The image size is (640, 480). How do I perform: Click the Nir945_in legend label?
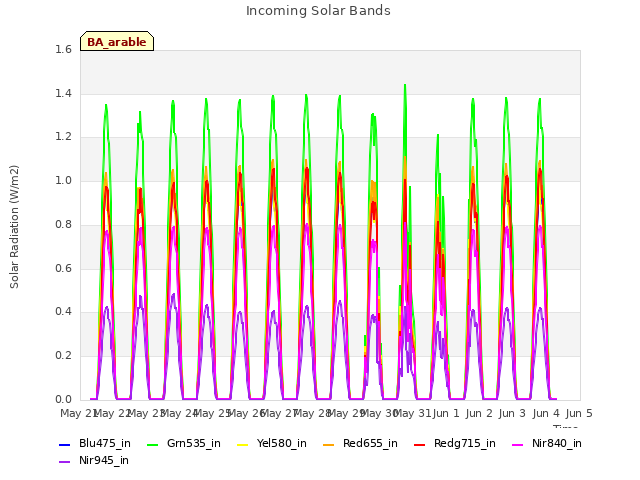[104, 460]
